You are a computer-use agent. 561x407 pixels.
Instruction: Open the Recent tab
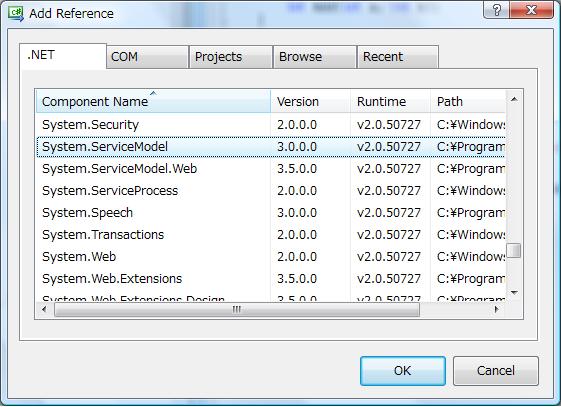[x=397, y=57]
